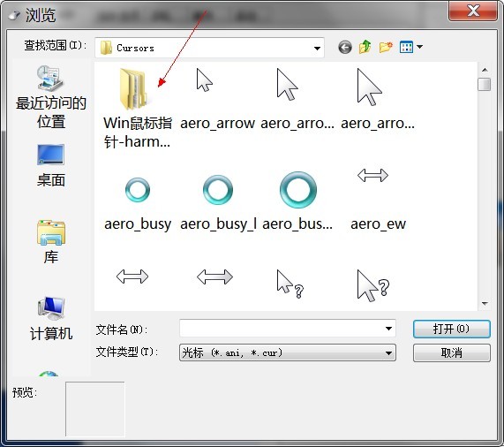Create a new folder
The width and height of the screenshot is (504, 447).
point(386,48)
